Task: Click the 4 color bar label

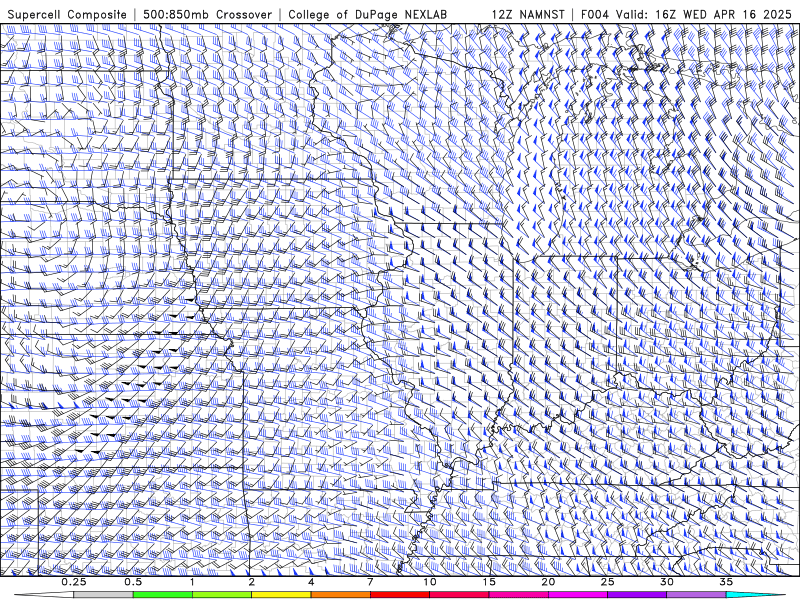Action: (x=311, y=582)
